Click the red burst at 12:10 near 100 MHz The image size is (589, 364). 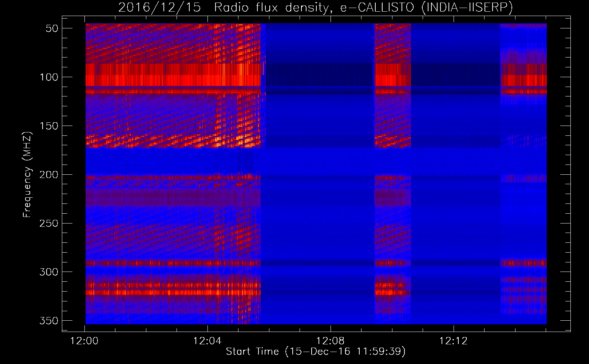(x=392, y=76)
